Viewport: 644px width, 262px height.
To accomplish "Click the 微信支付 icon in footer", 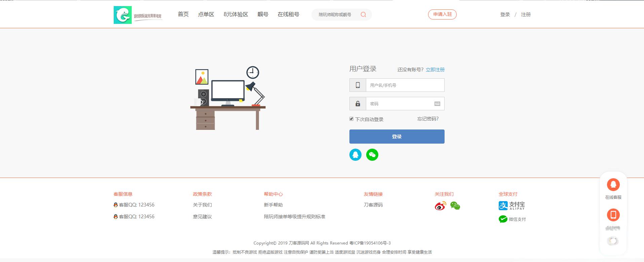I will click(512, 219).
